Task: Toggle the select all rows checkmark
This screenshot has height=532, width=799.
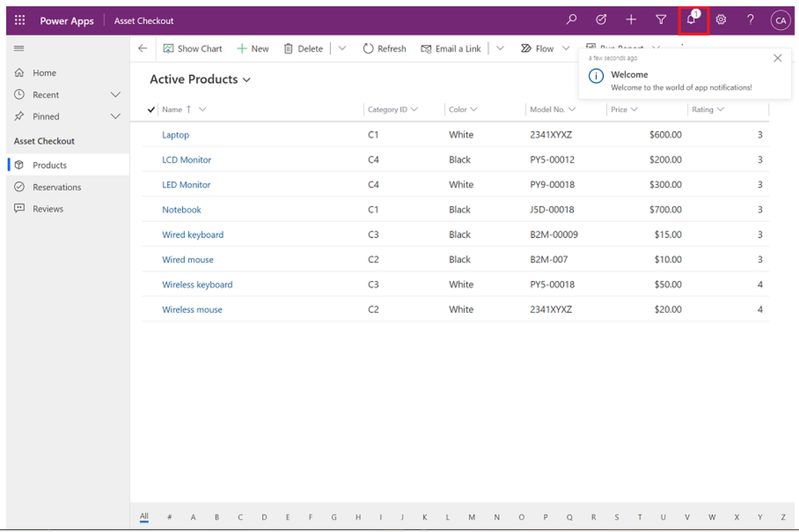Action: click(x=152, y=109)
